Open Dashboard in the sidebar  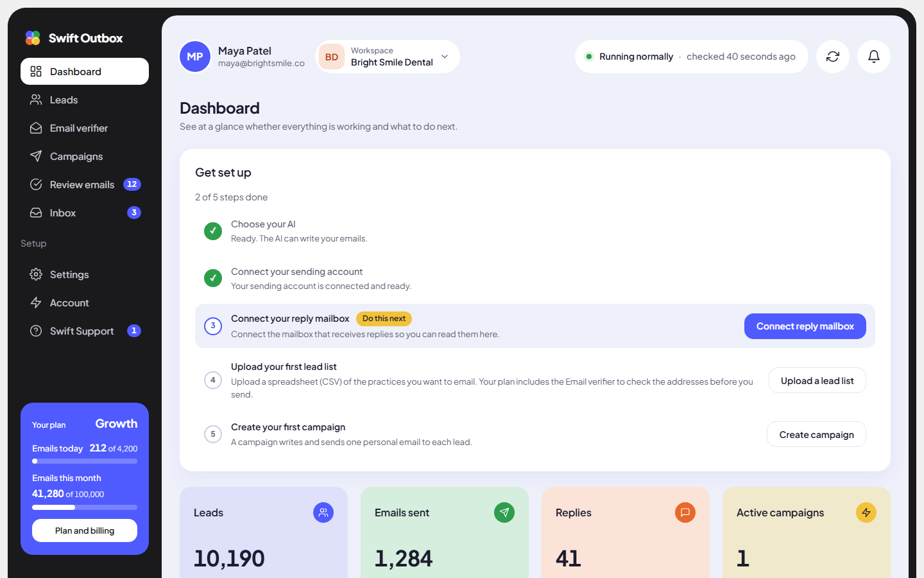click(x=85, y=71)
